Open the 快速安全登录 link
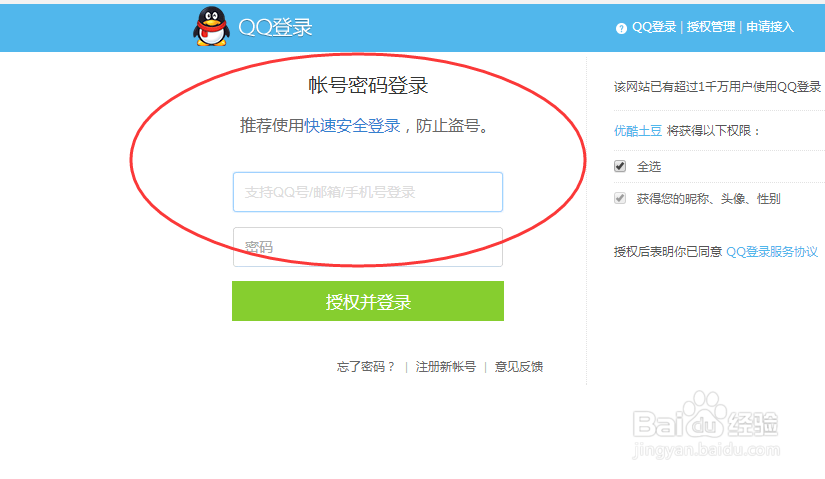Screen dimensions: 825x479 point(352,126)
